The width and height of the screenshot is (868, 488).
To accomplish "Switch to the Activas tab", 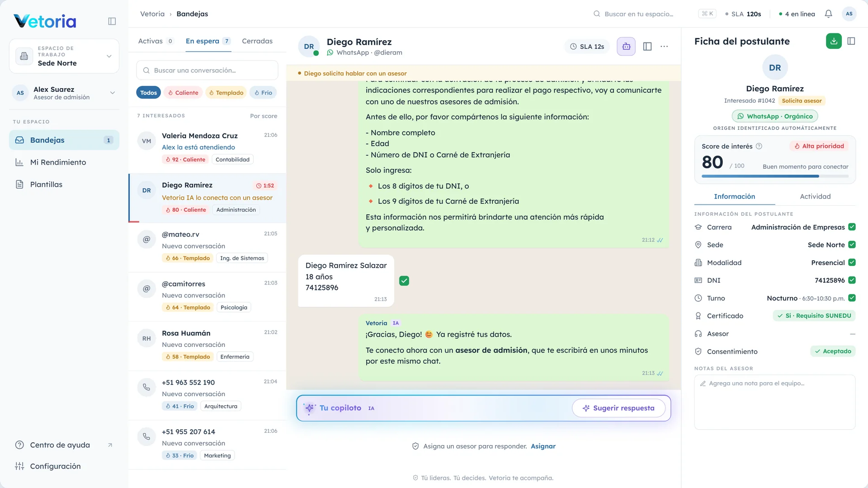I will 156,41.
